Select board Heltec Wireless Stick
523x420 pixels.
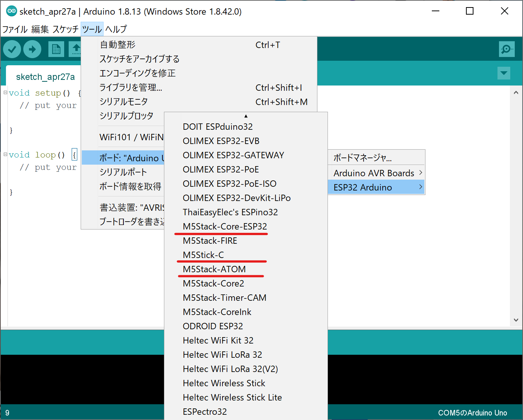point(246,383)
